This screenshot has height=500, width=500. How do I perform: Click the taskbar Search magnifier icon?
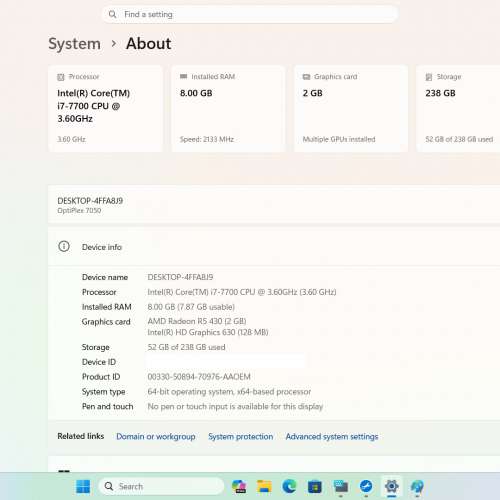pyautogui.click(x=109, y=486)
